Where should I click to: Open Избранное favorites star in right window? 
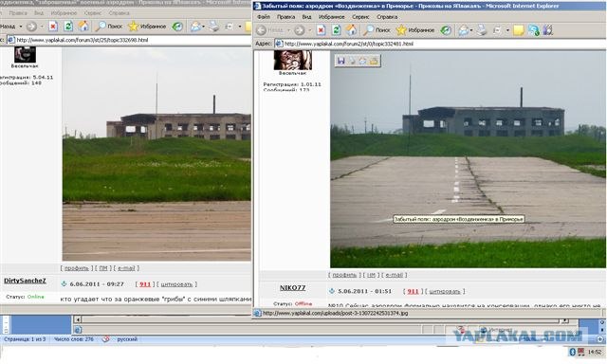[415, 30]
